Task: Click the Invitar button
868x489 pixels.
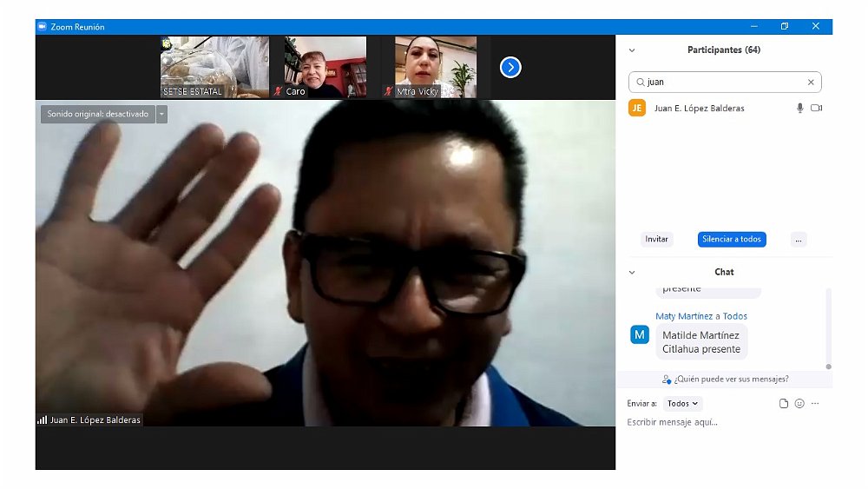Action: tap(657, 240)
